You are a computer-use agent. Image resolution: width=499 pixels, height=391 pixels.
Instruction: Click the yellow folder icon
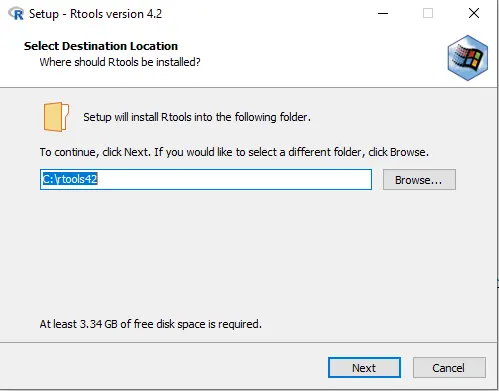[56, 117]
